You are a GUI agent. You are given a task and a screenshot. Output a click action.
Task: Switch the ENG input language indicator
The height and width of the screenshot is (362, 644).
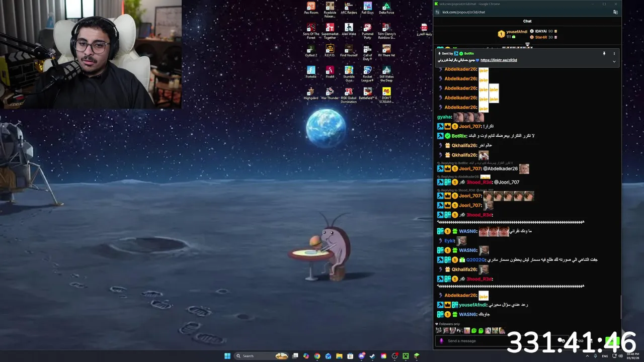tap(605, 356)
